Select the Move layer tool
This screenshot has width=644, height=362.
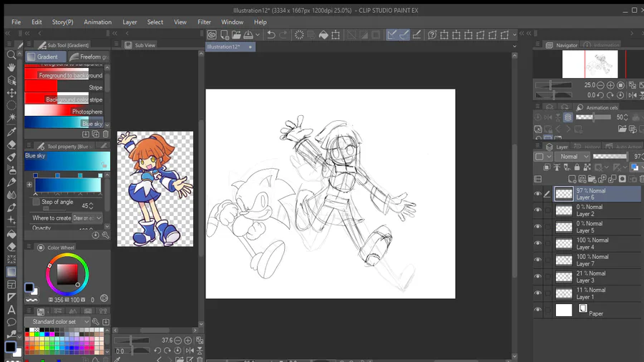click(x=11, y=93)
